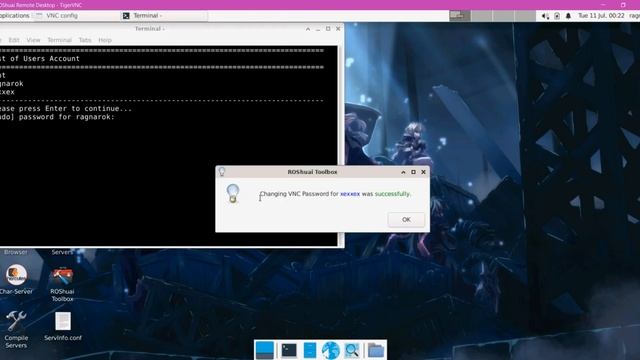Click the volume icon in system tray

[x=545, y=16]
